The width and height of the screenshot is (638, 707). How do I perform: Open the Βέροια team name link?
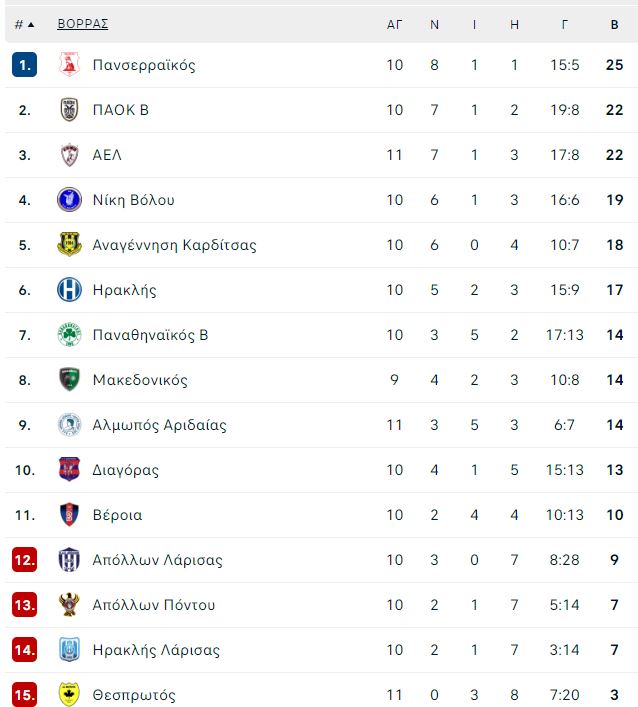tap(117, 514)
